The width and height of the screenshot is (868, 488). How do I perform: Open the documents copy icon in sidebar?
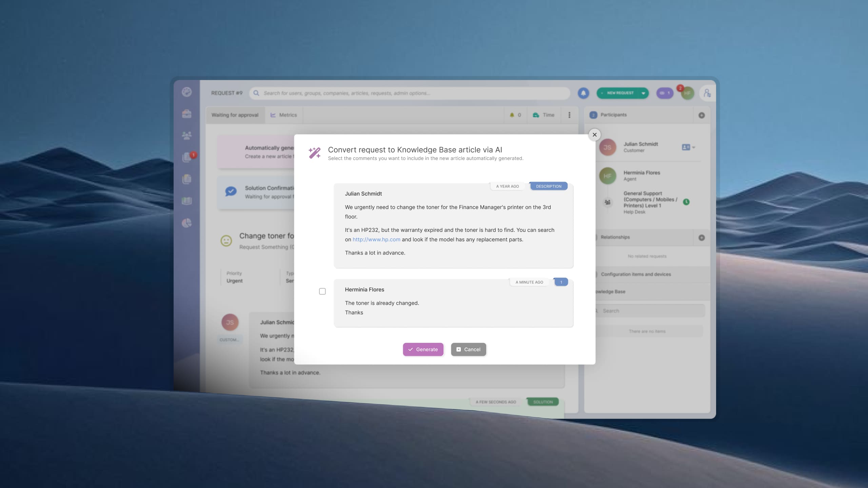point(186,179)
